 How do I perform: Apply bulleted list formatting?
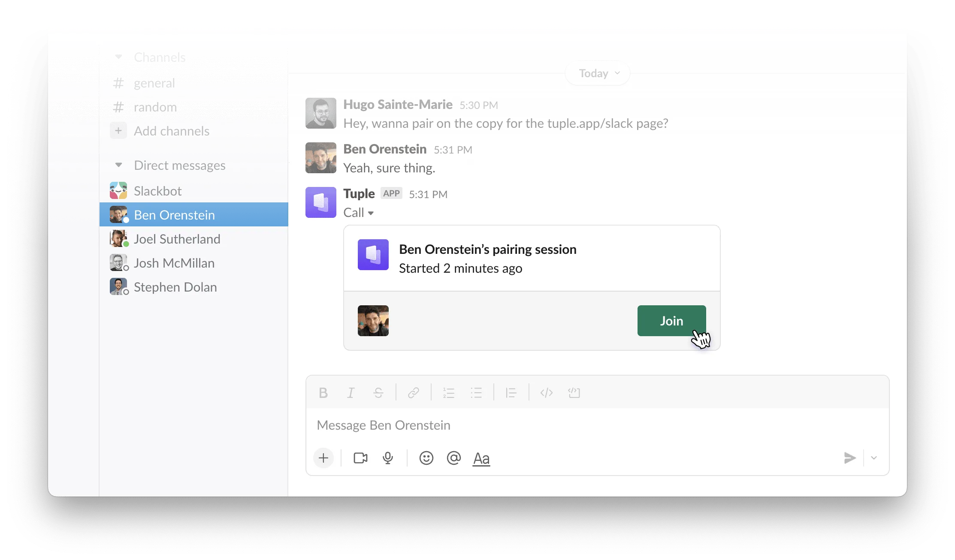click(477, 392)
